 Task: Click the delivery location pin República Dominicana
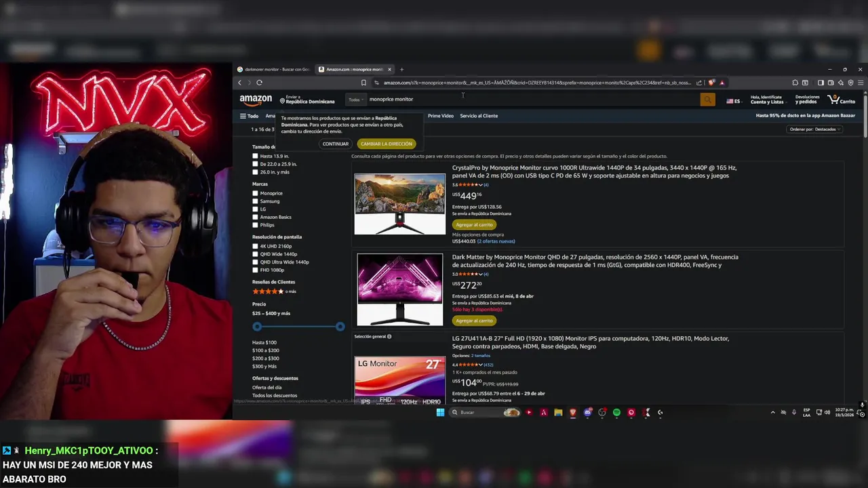308,100
